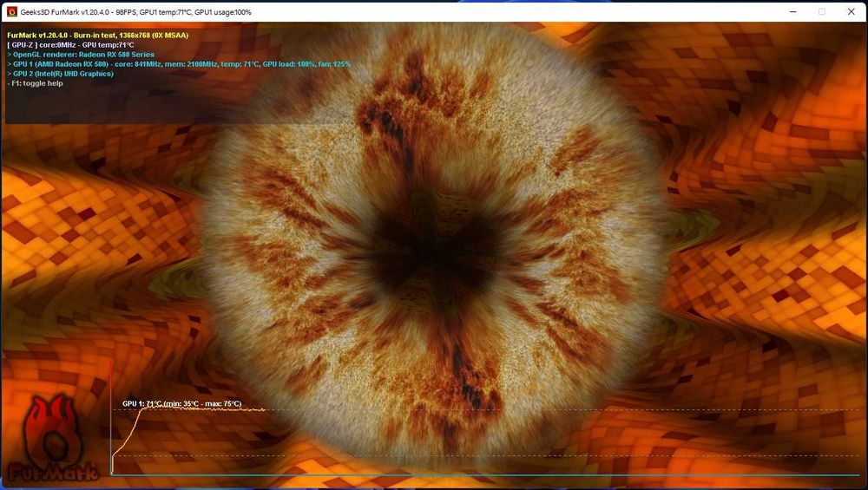
Task: Click the '[ GPU-Z ] core:0MHz' line
Action: pyautogui.click(x=70, y=45)
